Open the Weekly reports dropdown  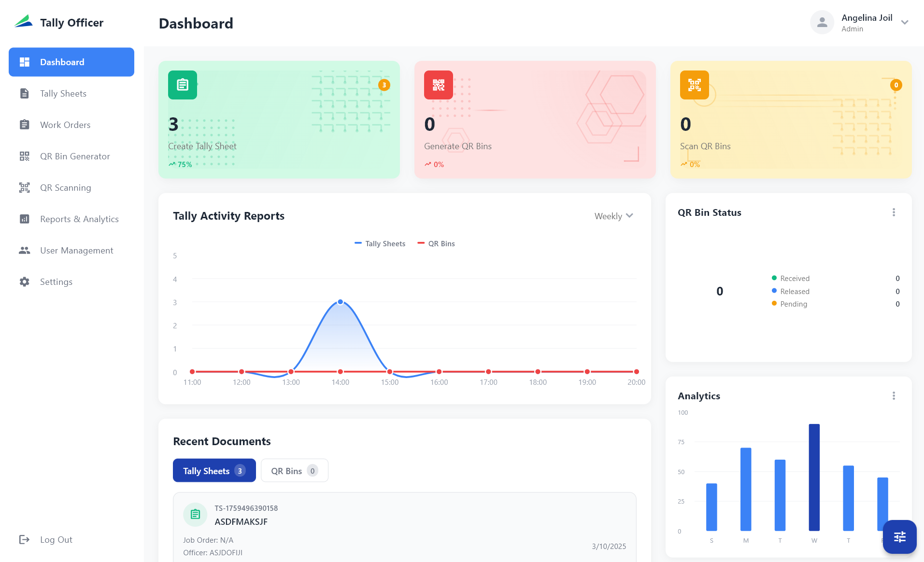click(613, 216)
